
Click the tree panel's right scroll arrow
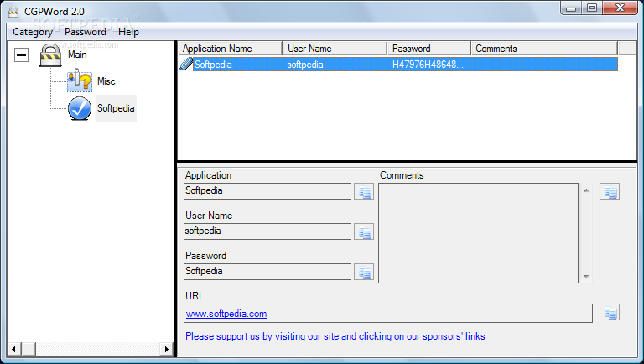[x=166, y=349]
